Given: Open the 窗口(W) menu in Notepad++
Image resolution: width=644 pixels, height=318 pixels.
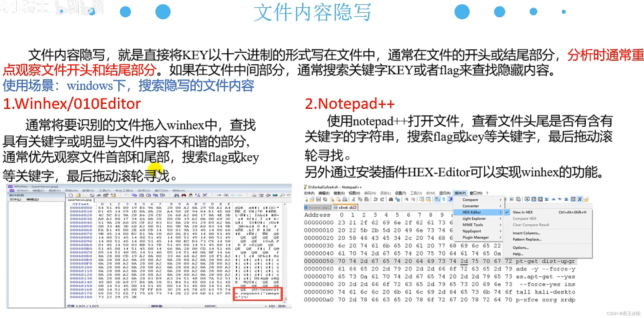Looking at the screenshot, I should tap(476, 193).
